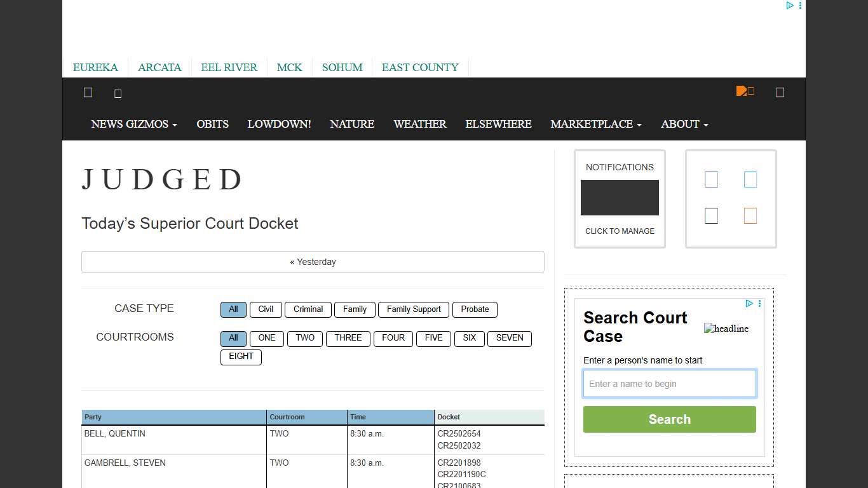Click the orange-outlined social icon box
The height and width of the screenshot is (488, 868).
[750, 216]
